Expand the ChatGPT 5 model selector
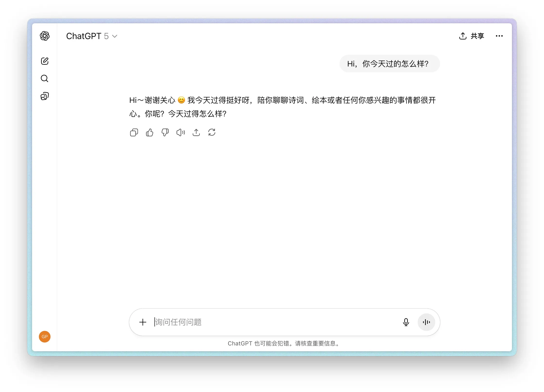 tap(92, 36)
